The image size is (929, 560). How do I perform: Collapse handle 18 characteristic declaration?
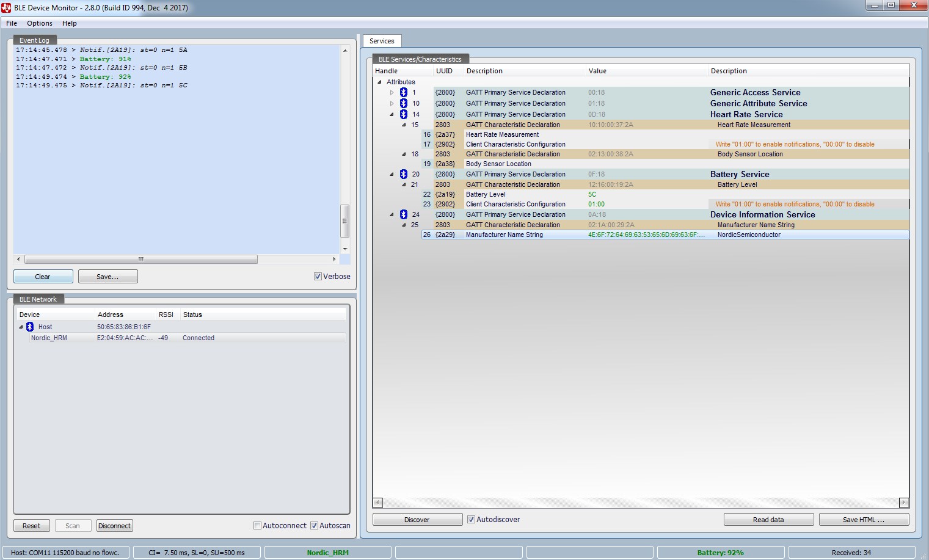point(404,154)
